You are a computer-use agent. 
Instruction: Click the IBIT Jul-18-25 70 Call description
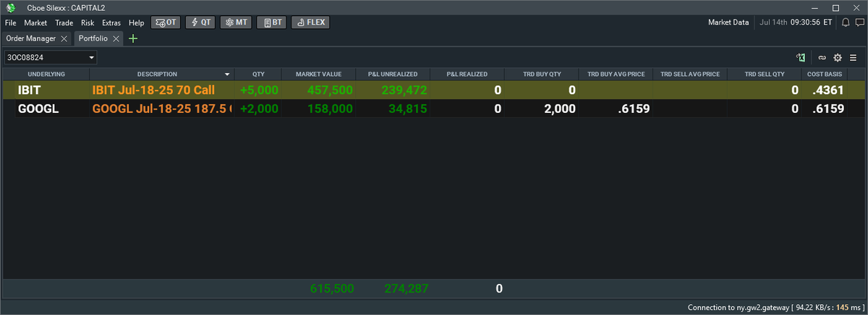153,91
